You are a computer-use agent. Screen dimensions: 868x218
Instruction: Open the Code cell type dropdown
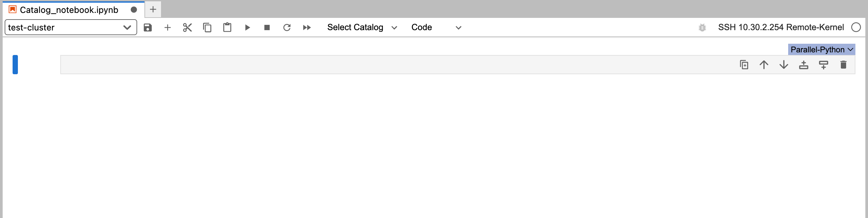436,27
